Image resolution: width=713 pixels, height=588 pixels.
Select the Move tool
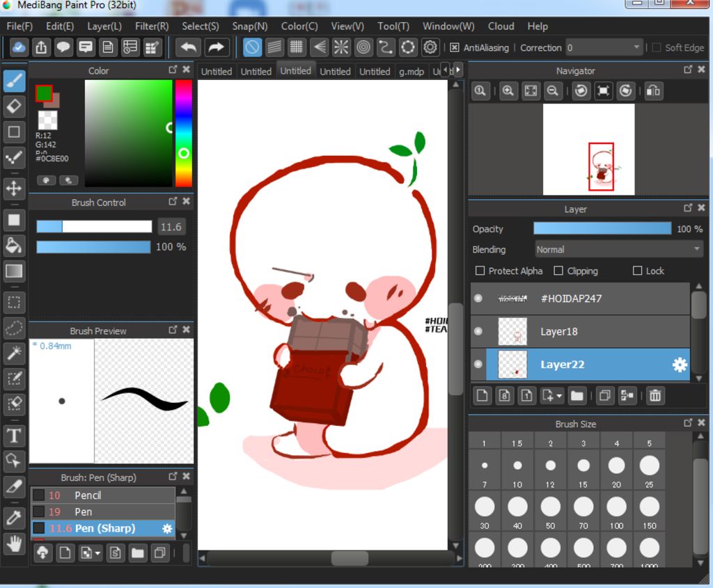pyautogui.click(x=14, y=189)
